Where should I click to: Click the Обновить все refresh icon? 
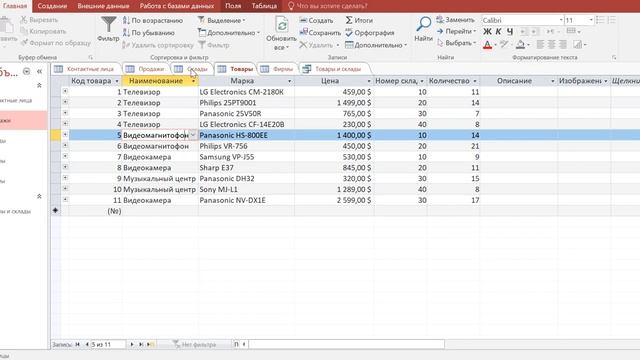click(281, 25)
